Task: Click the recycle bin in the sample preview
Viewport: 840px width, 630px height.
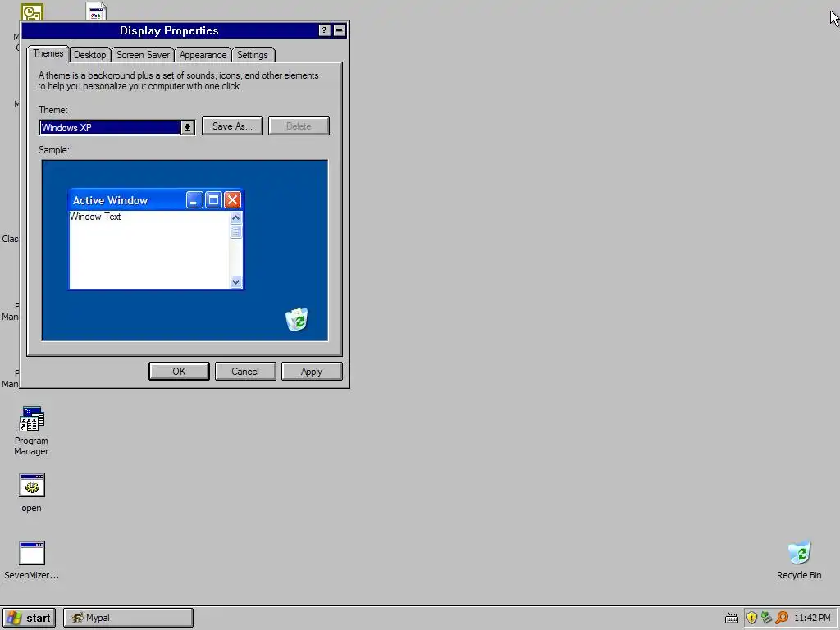Action: pos(297,319)
